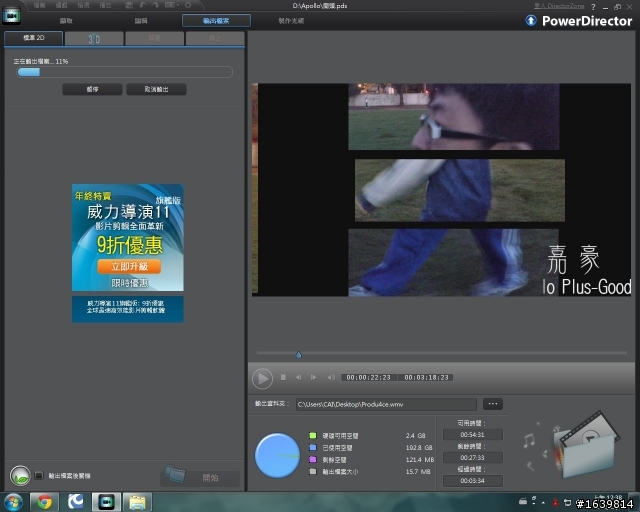Switch to the 擷取 capture module
The width and height of the screenshot is (640, 512).
(x=66, y=21)
